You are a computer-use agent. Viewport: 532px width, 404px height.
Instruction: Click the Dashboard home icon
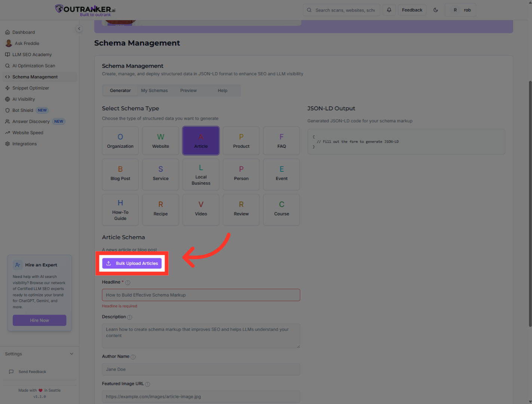7,32
